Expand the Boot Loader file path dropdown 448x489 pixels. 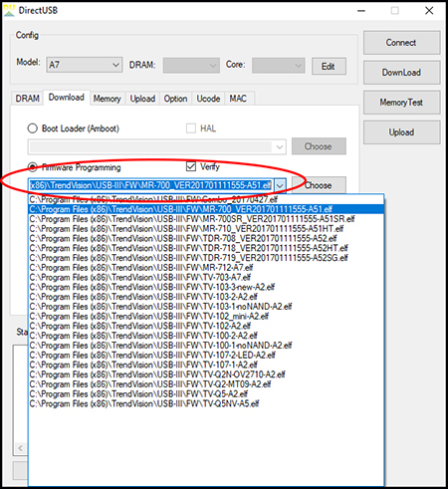coord(280,146)
